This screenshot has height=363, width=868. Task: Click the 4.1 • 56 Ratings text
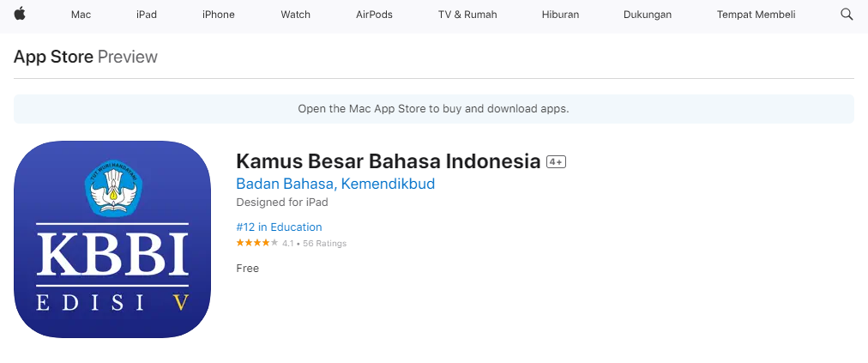coord(315,244)
